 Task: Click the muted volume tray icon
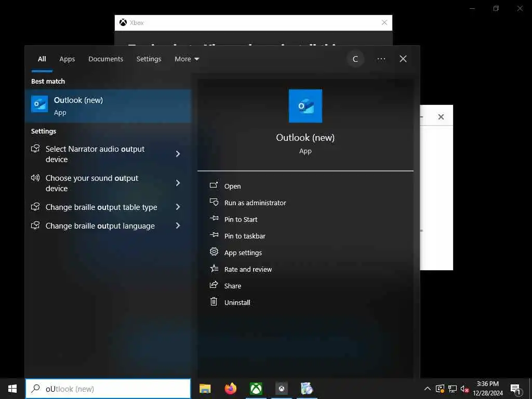pyautogui.click(x=464, y=389)
